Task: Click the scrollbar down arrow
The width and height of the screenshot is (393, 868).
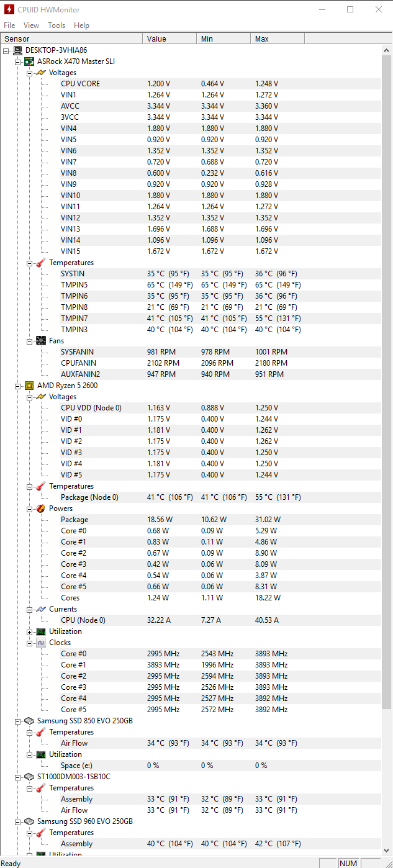Action: [x=387, y=851]
